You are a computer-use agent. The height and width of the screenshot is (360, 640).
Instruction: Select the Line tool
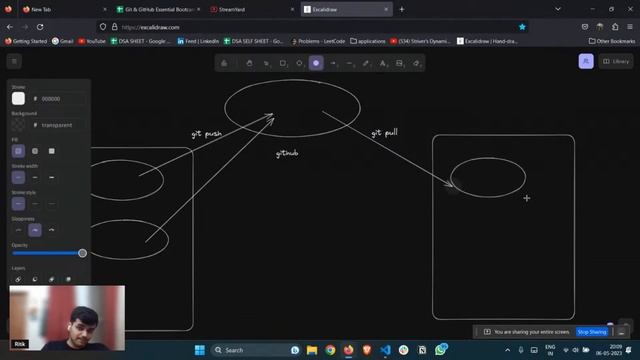(349, 63)
